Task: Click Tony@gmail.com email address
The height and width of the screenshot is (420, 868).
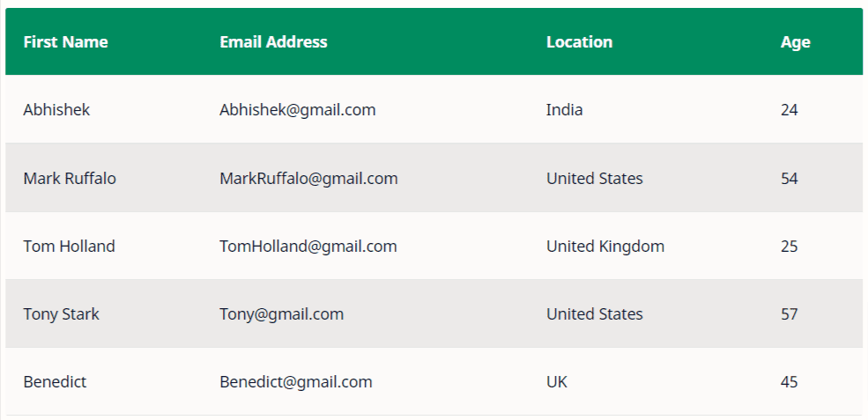Action: pos(282,313)
